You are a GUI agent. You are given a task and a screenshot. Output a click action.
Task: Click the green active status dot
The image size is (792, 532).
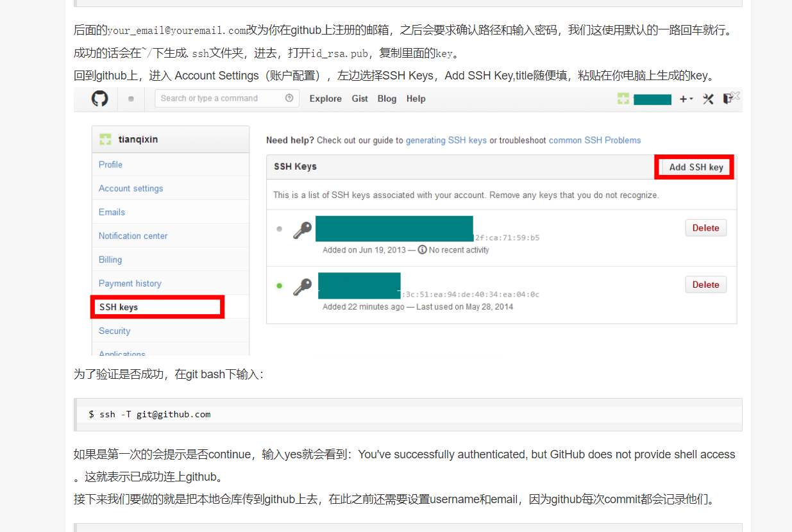279,286
